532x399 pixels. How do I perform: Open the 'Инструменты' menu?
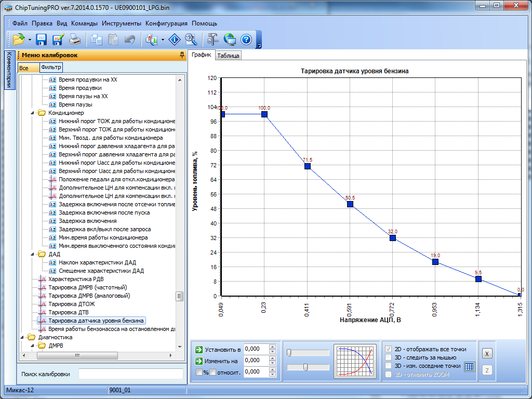(x=121, y=23)
